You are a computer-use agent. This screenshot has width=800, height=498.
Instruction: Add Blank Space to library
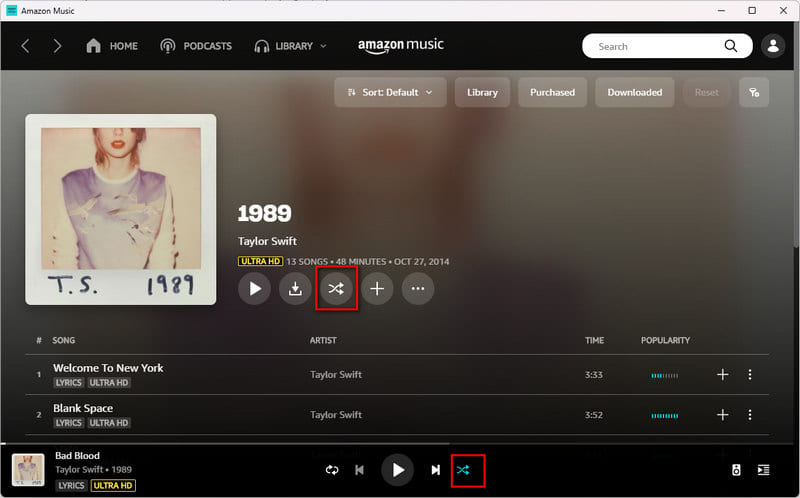pos(722,415)
